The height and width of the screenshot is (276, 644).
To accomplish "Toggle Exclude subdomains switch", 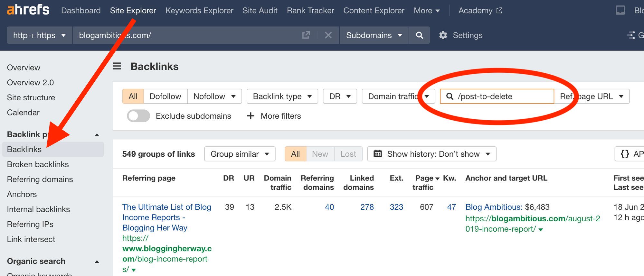I will [138, 116].
